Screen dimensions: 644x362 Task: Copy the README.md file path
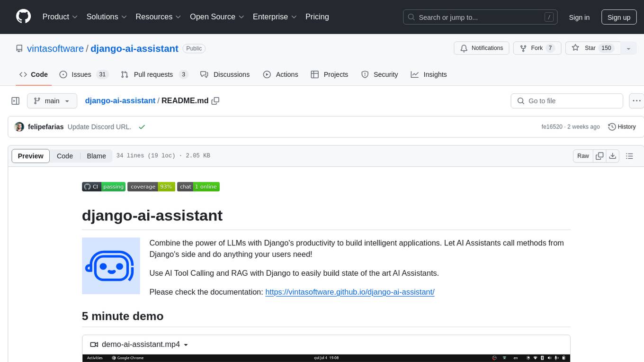coord(215,100)
